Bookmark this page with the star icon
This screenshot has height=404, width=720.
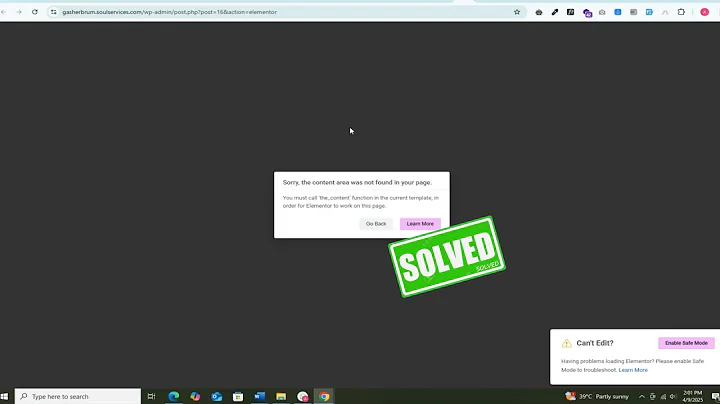click(x=517, y=12)
